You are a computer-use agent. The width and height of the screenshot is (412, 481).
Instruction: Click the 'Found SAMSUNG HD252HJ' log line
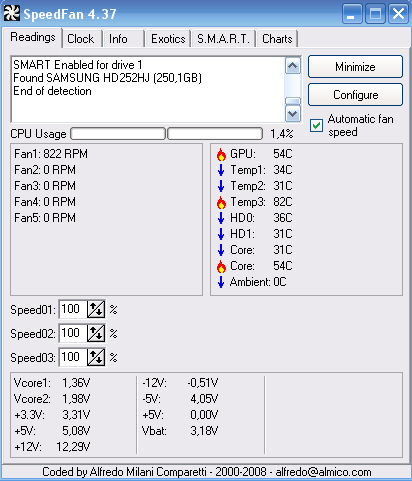click(107, 78)
